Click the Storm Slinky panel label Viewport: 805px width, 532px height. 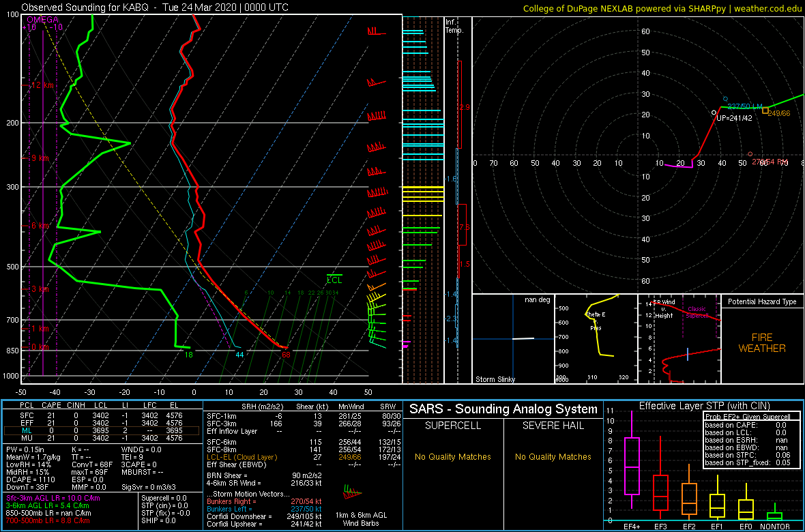pyautogui.click(x=495, y=379)
